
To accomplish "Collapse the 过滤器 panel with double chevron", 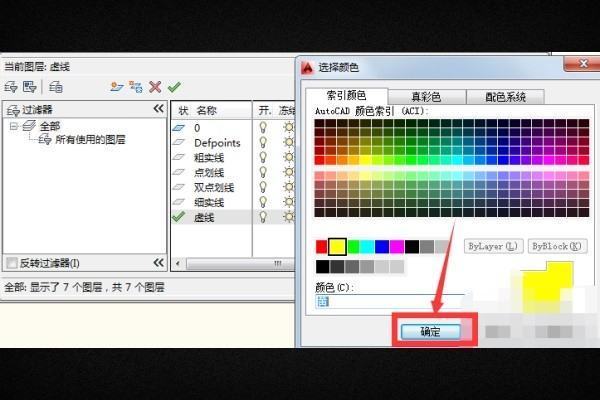I will pos(157,108).
